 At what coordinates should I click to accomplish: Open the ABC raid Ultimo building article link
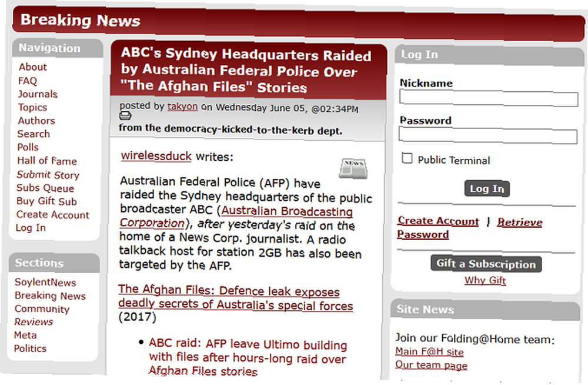(x=248, y=357)
